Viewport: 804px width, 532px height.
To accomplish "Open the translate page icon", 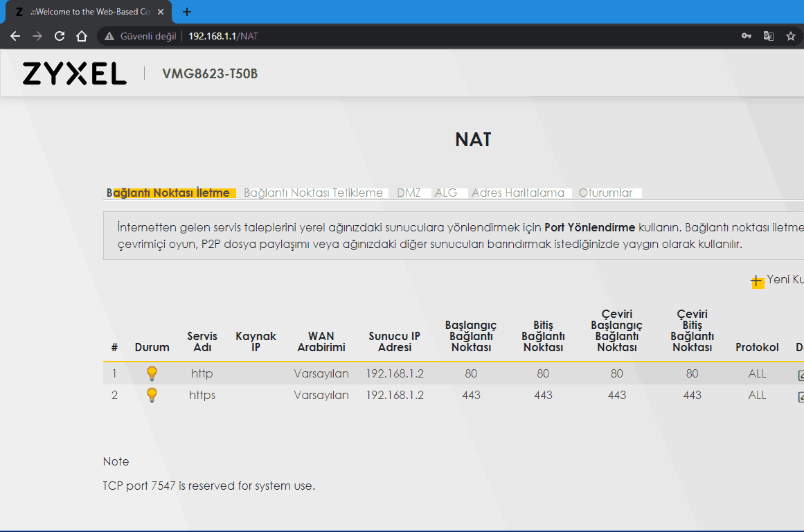I will pyautogui.click(x=768, y=36).
